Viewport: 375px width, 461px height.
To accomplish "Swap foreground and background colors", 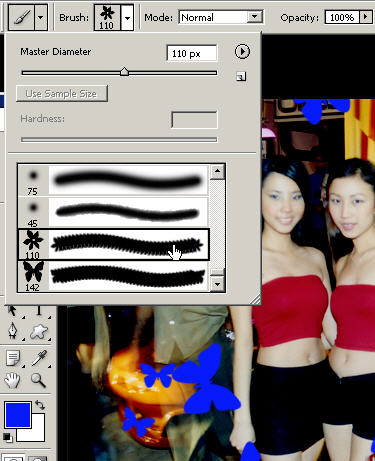I will (40, 405).
